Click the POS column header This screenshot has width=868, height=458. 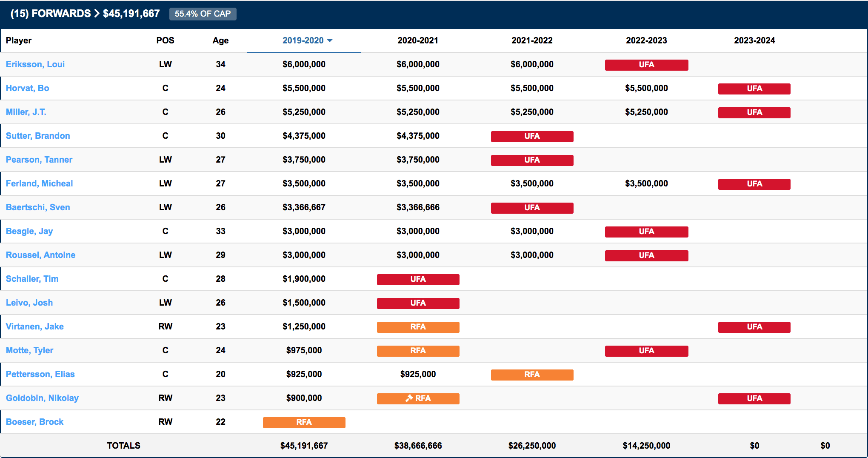tap(165, 40)
